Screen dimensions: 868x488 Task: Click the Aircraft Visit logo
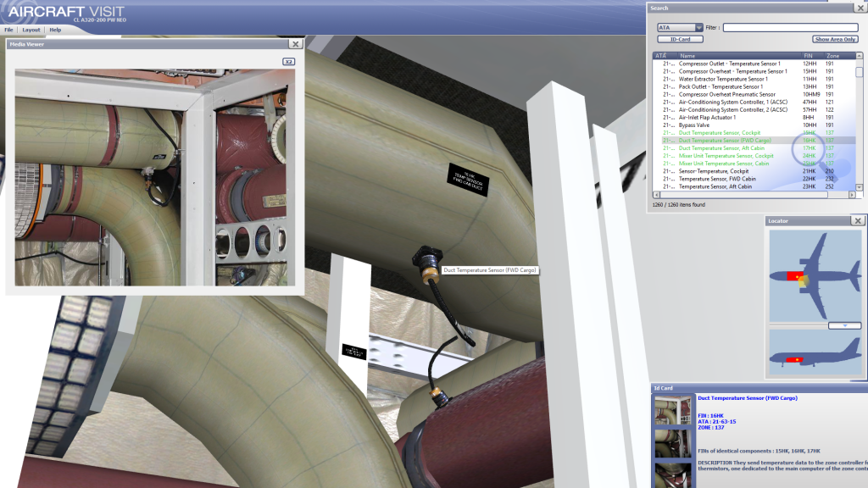point(66,12)
